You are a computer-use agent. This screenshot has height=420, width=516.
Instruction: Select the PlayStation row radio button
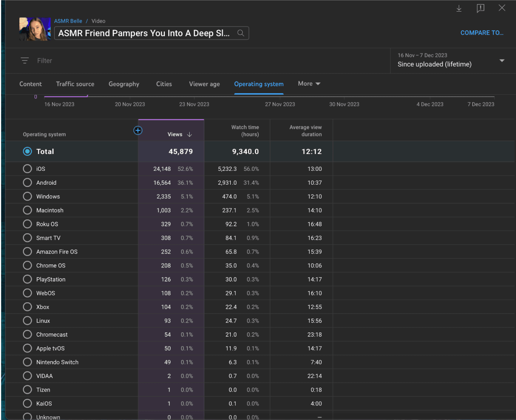[x=27, y=280]
